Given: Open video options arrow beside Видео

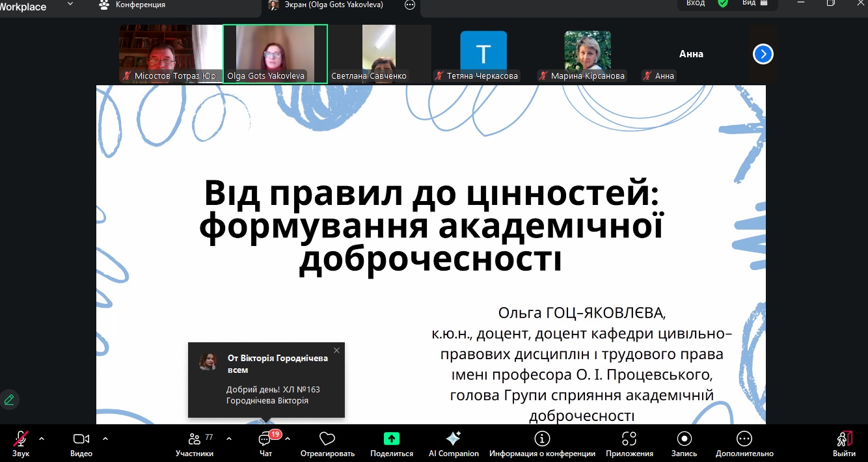Looking at the screenshot, I should pyautogui.click(x=105, y=439).
